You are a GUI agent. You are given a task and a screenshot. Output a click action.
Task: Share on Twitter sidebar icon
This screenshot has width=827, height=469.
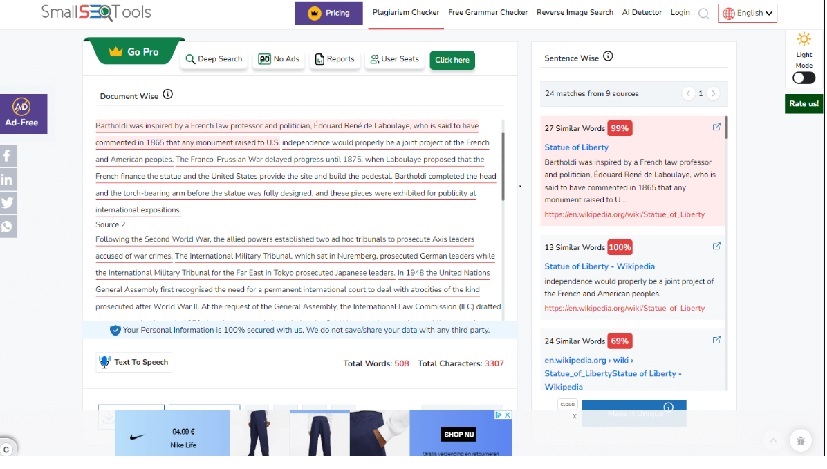pos(8,203)
